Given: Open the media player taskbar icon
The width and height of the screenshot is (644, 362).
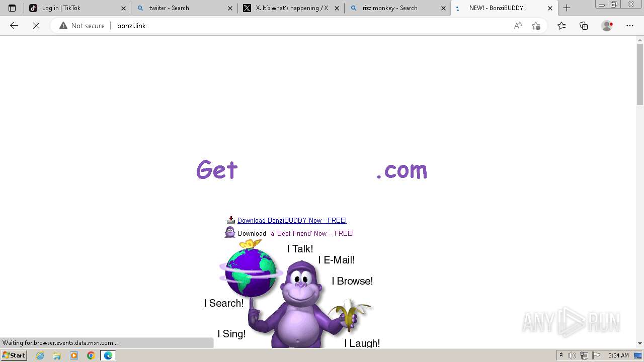Looking at the screenshot, I should [x=74, y=355].
